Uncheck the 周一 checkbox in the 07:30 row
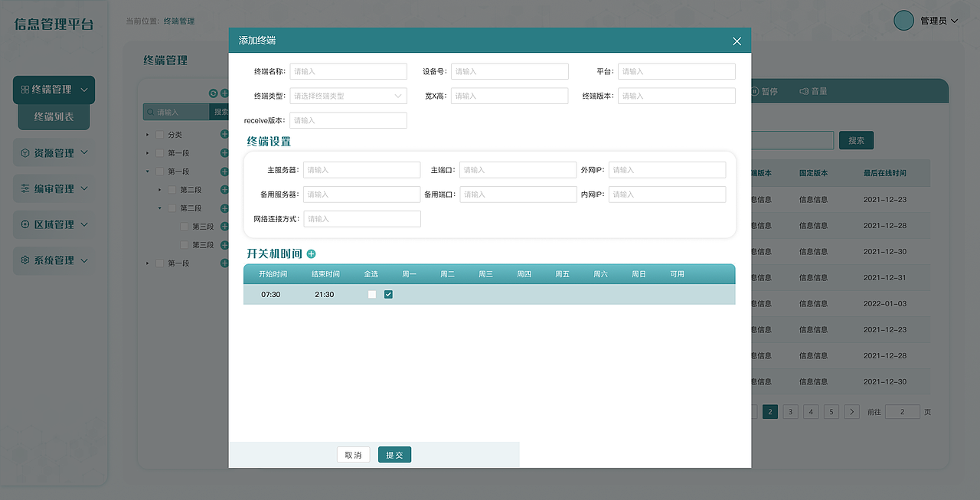 388,294
